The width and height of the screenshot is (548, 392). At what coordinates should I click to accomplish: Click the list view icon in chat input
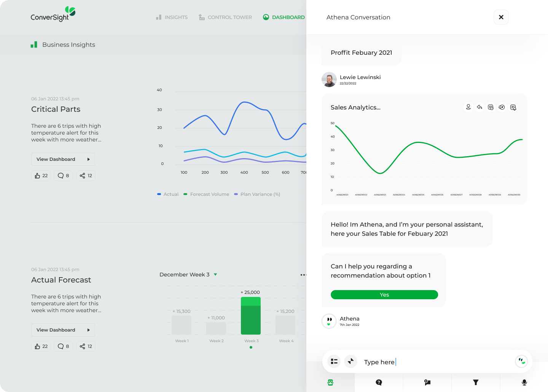click(334, 361)
